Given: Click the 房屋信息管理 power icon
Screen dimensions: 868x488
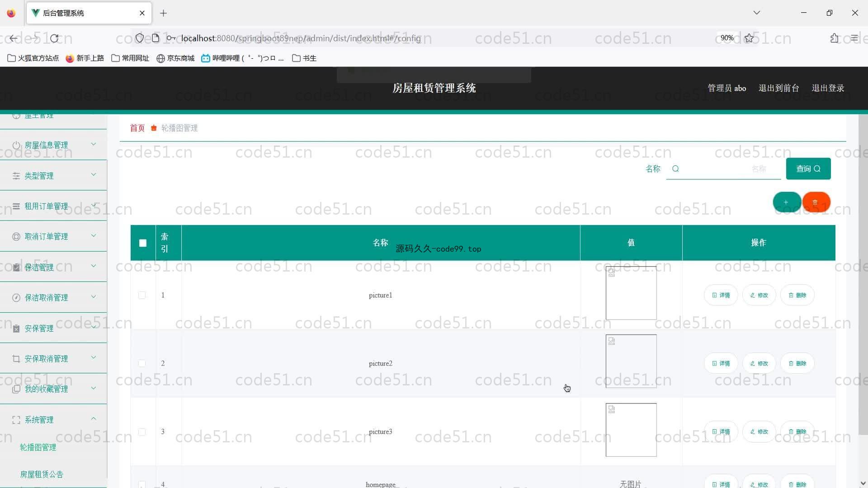Looking at the screenshot, I should pyautogui.click(x=16, y=145).
